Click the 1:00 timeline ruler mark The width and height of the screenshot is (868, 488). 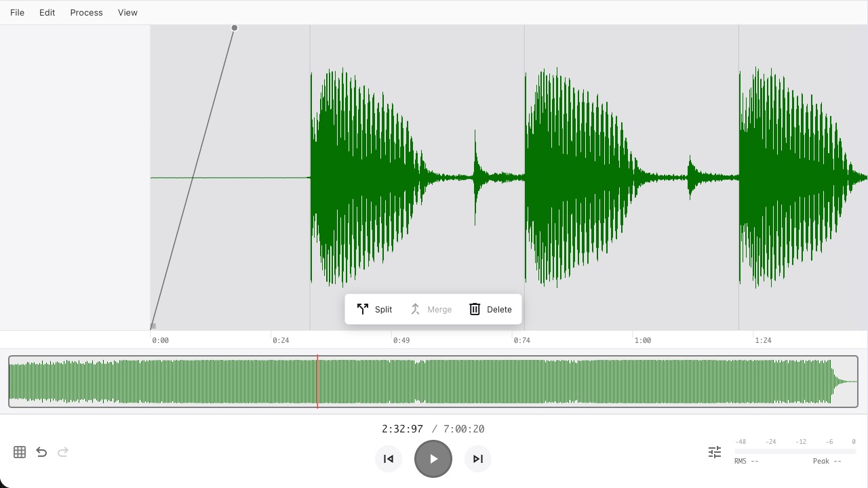pyautogui.click(x=643, y=340)
